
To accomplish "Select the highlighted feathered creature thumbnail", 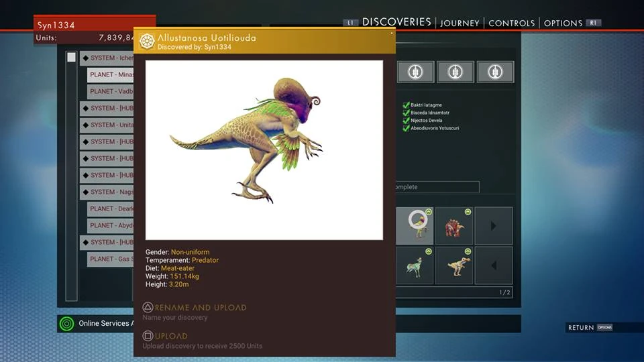I will point(415,226).
